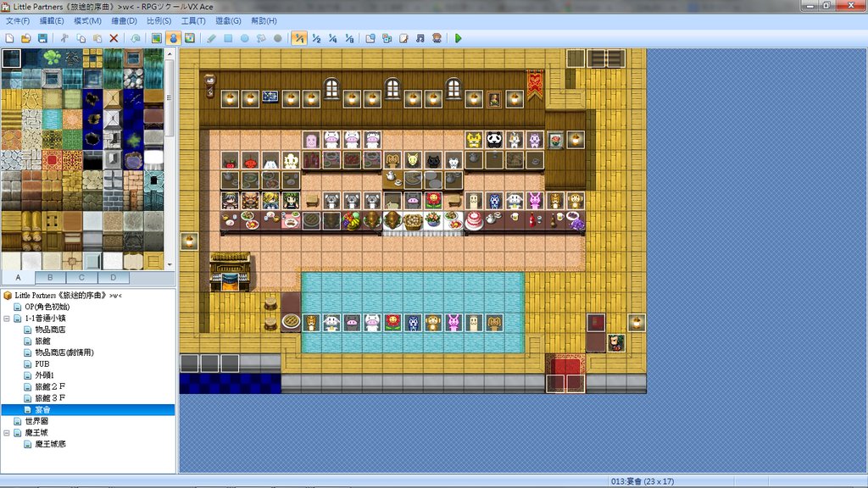Screen dimensions: 868x488
Task: Open the Resource Manager icon
Action: pyautogui.click(x=387, y=38)
